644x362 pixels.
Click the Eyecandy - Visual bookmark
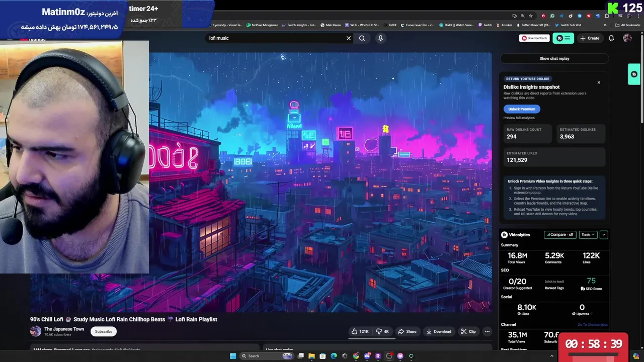coord(226,25)
